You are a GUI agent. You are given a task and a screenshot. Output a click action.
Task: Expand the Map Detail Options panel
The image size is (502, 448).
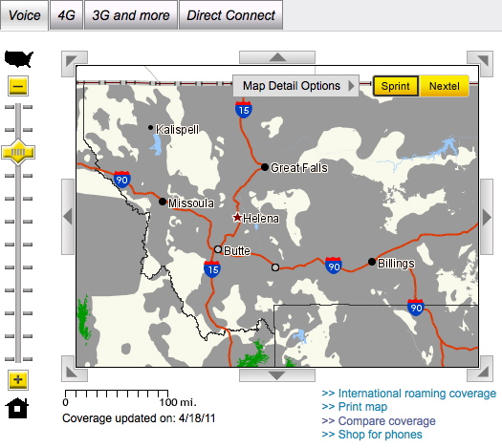pos(295,86)
